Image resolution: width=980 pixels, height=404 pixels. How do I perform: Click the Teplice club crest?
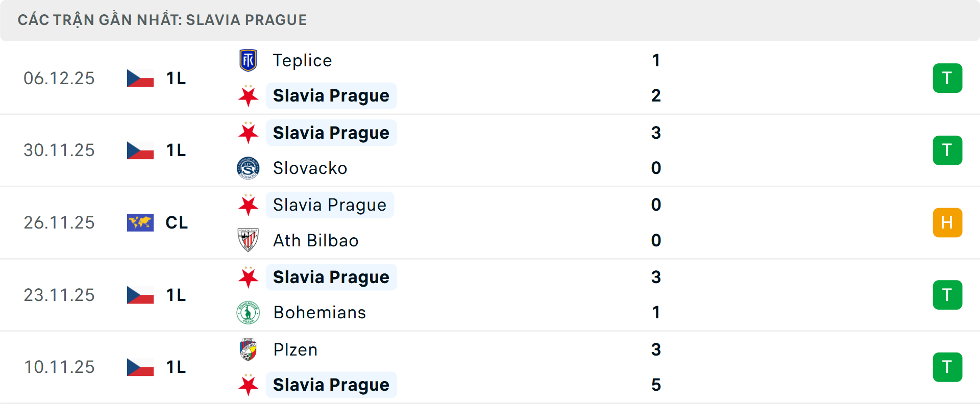click(248, 60)
